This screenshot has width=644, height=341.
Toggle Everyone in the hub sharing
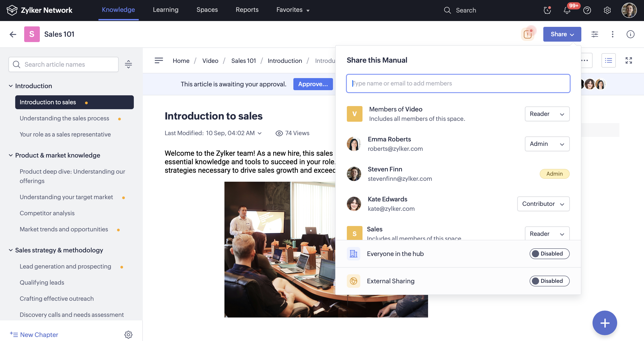[x=549, y=254]
